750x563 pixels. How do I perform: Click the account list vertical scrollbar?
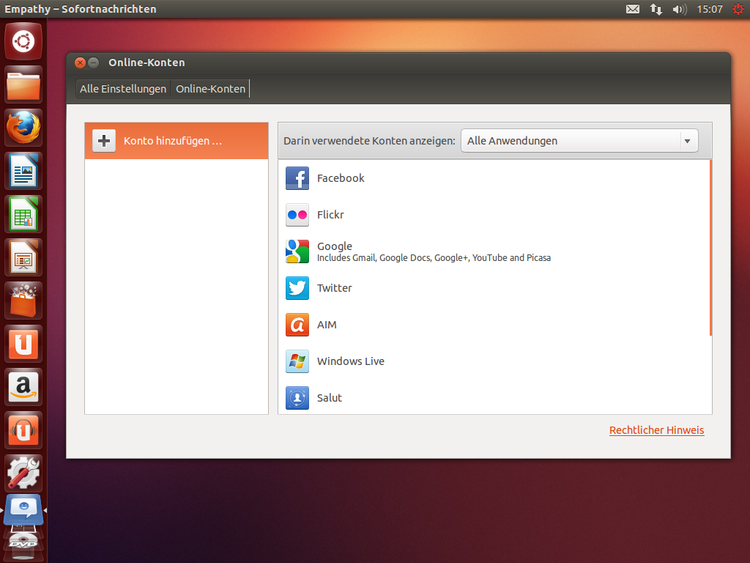(x=710, y=248)
